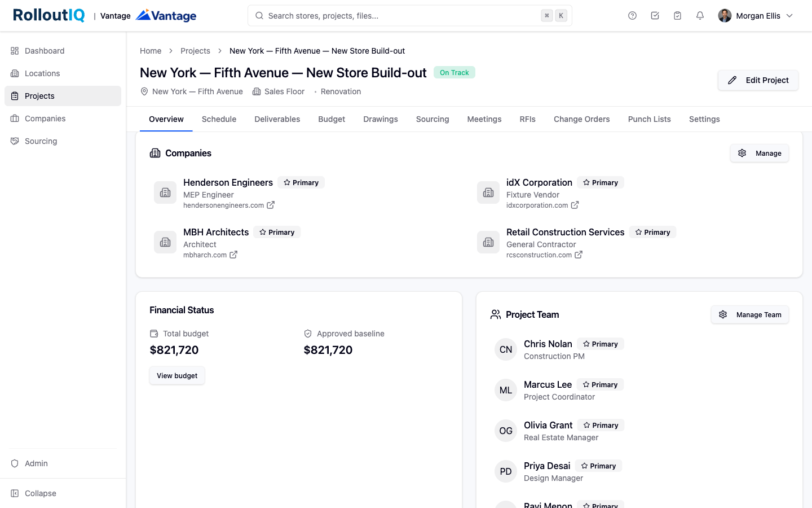Click the Manage Team button
The height and width of the screenshot is (508, 812).
750,314
